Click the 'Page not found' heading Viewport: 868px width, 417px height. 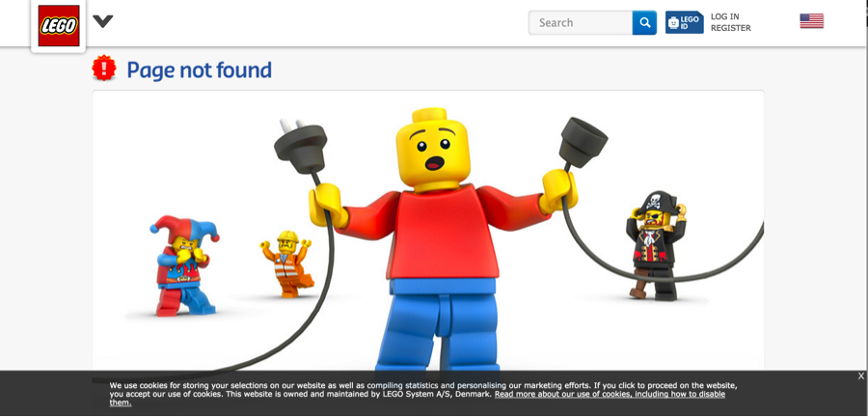(x=200, y=70)
